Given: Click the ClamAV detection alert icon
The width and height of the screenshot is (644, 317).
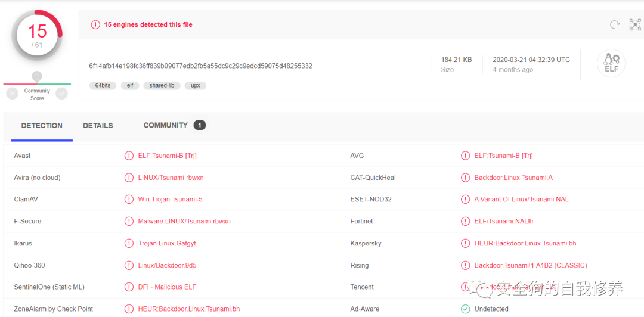Looking at the screenshot, I should [129, 200].
